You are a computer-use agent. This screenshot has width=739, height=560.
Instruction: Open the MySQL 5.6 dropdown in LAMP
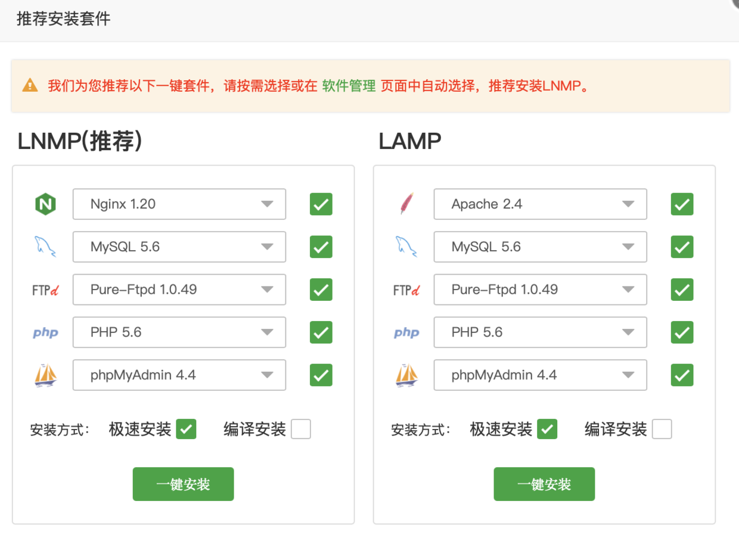(541, 247)
